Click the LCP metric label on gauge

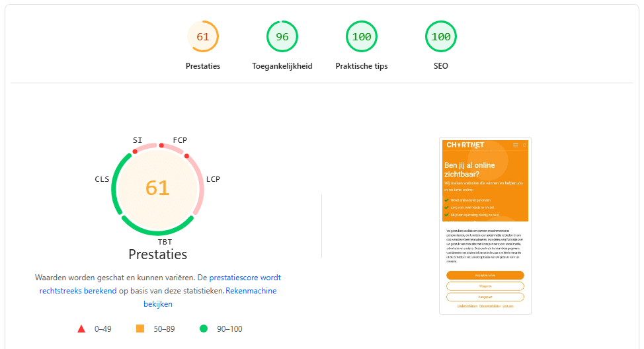coord(213,179)
